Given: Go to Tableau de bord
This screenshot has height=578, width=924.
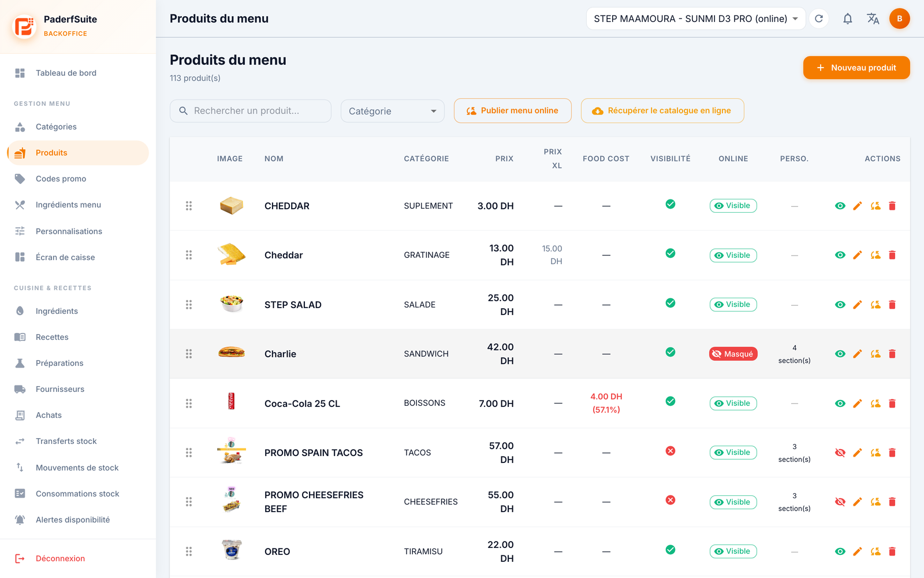Looking at the screenshot, I should point(78,73).
